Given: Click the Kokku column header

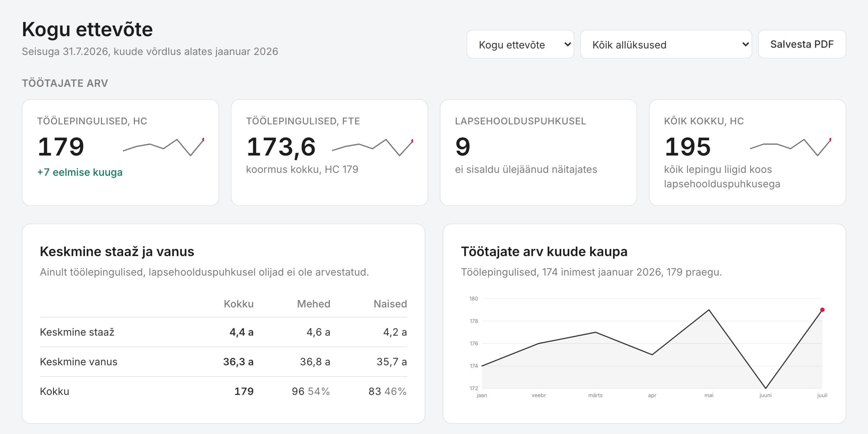Looking at the screenshot, I should coord(239,304).
